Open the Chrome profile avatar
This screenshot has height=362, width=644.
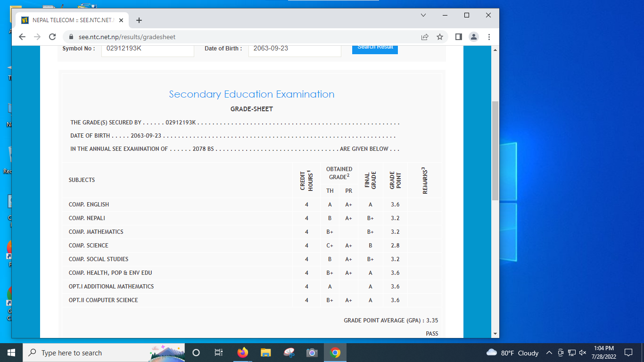[474, 37]
